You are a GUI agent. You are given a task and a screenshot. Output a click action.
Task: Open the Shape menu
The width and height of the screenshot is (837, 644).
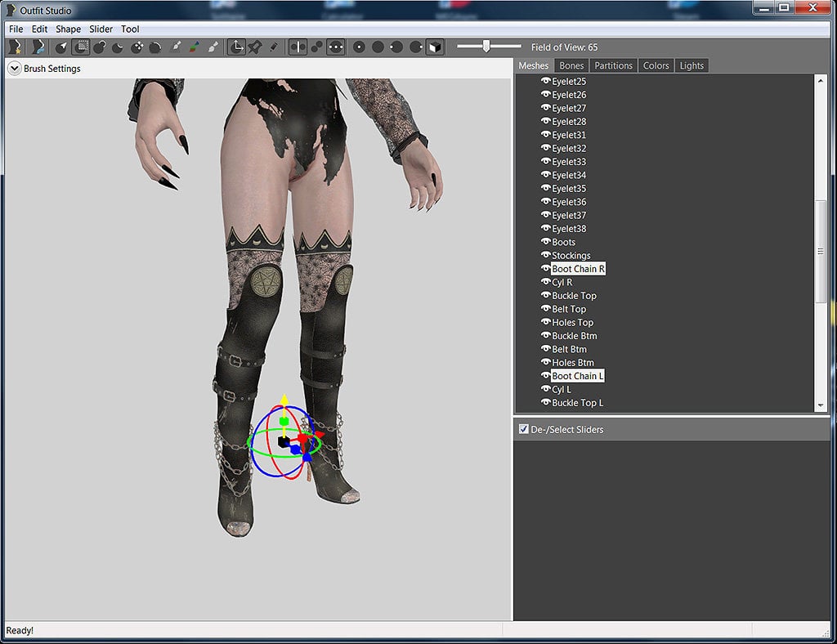click(x=69, y=29)
